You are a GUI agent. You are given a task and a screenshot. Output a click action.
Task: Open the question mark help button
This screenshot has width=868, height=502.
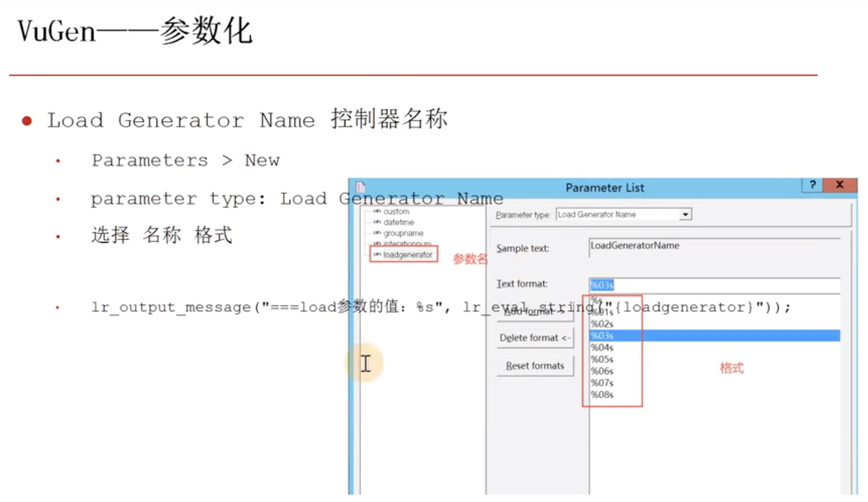tap(812, 185)
